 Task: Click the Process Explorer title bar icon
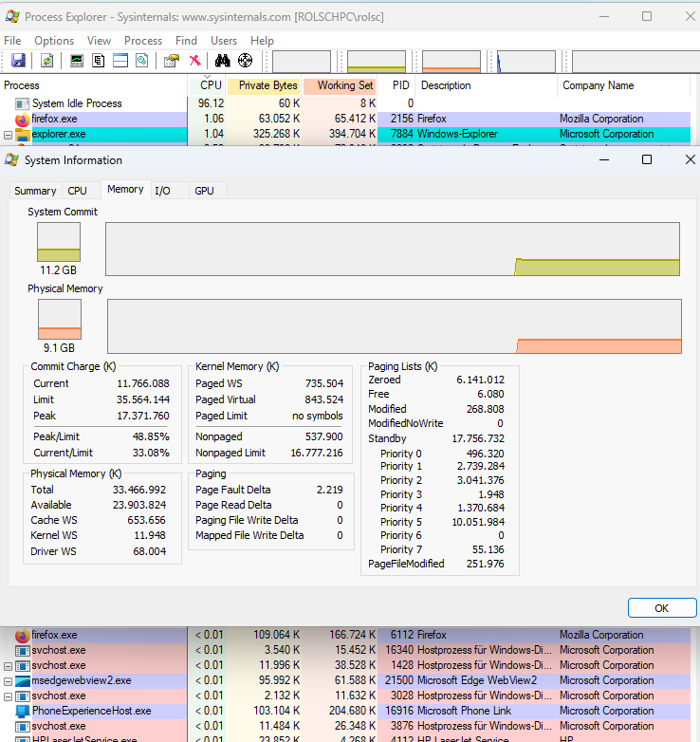pyautogui.click(x=12, y=16)
